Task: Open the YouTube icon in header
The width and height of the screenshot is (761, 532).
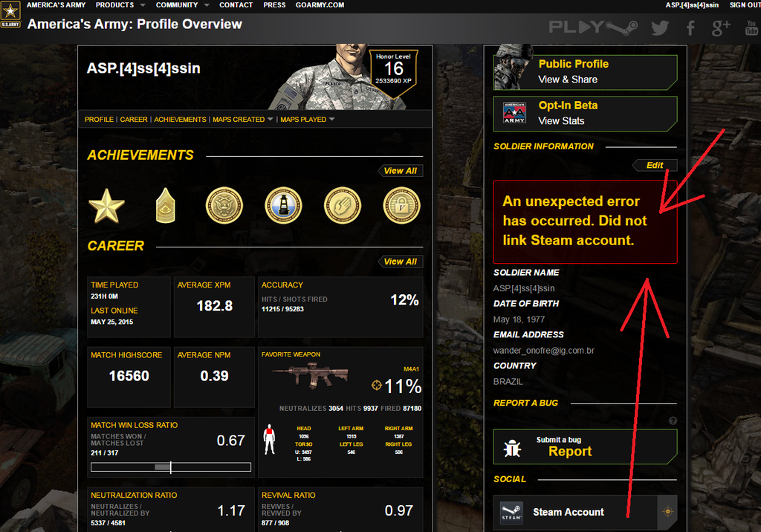Action: [x=751, y=27]
